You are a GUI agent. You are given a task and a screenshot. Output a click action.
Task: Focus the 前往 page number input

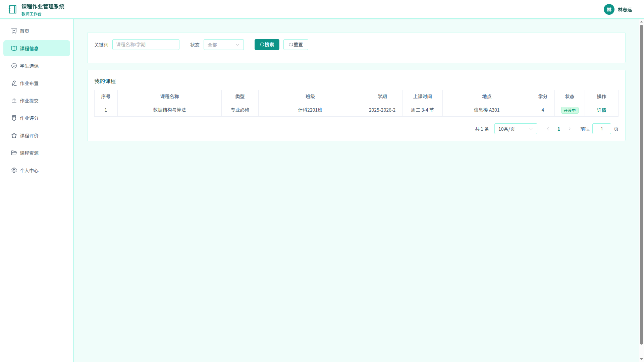tap(602, 129)
